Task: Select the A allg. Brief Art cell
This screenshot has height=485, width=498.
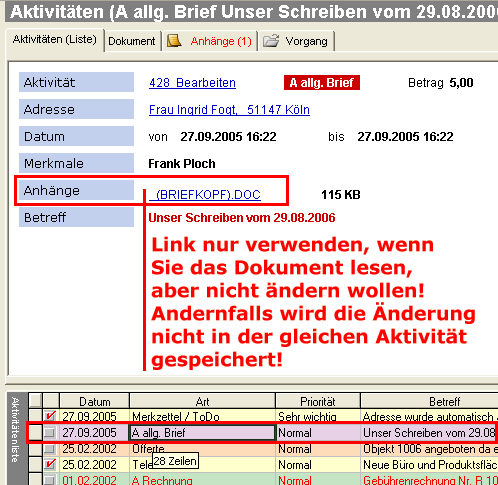Action: click(x=202, y=433)
